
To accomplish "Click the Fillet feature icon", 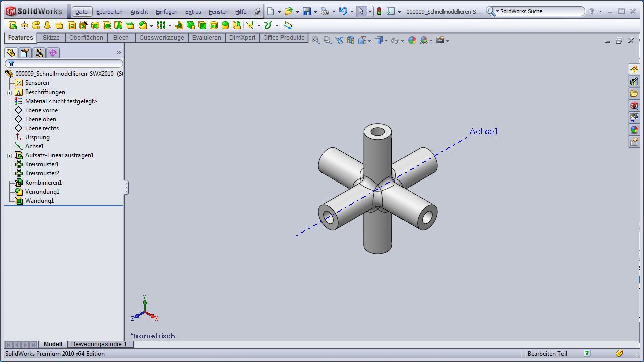I will coord(143,25).
